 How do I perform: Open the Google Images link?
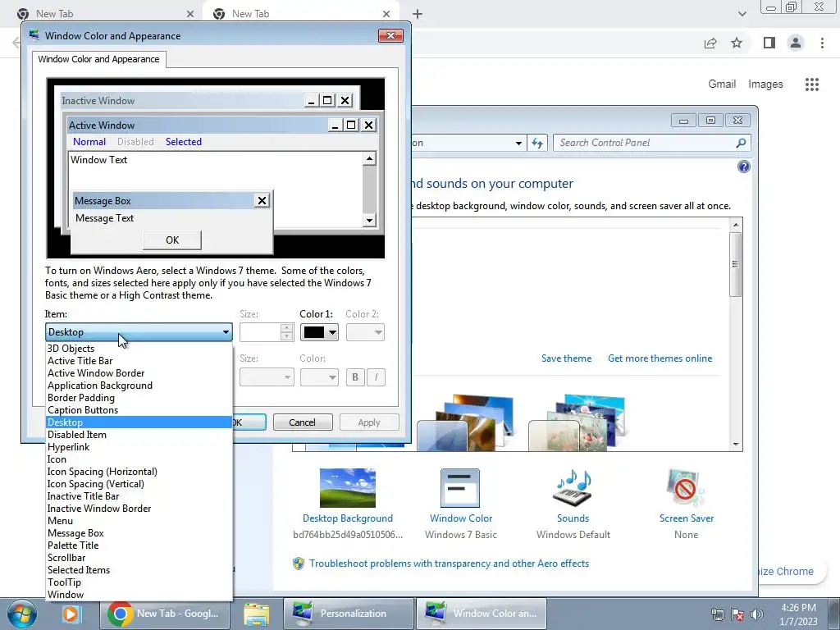[x=765, y=84]
